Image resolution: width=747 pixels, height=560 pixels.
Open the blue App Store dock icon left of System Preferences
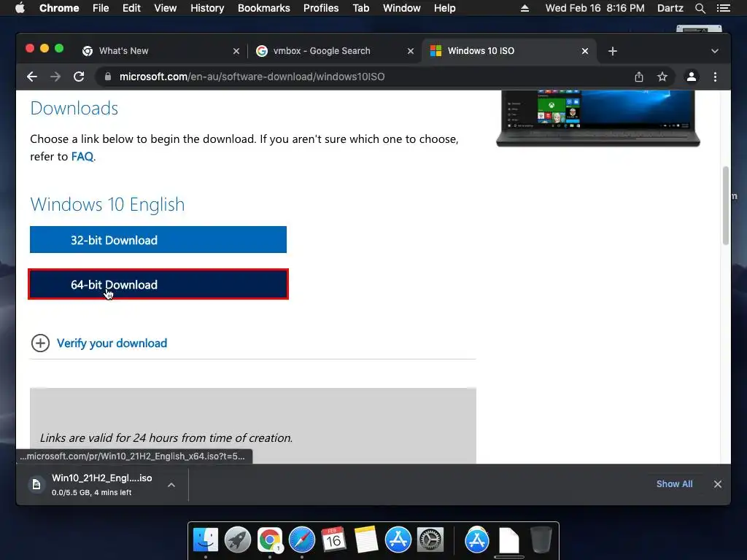398,540
